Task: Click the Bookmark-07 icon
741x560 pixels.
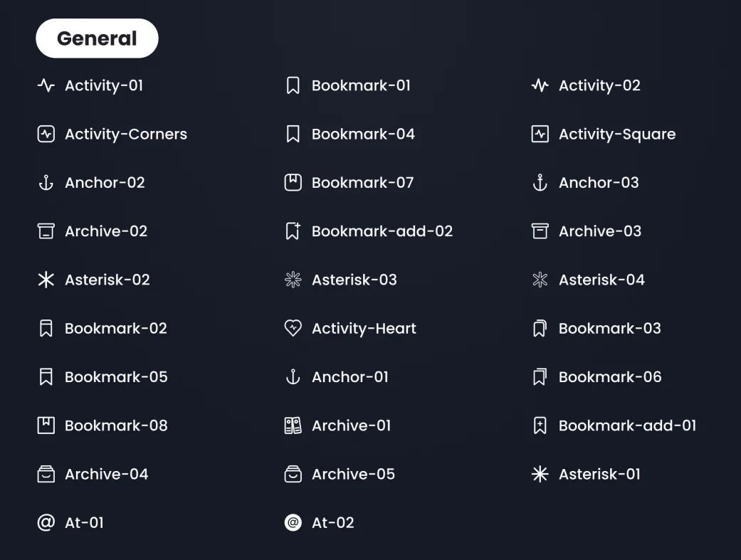Action: coord(293,183)
